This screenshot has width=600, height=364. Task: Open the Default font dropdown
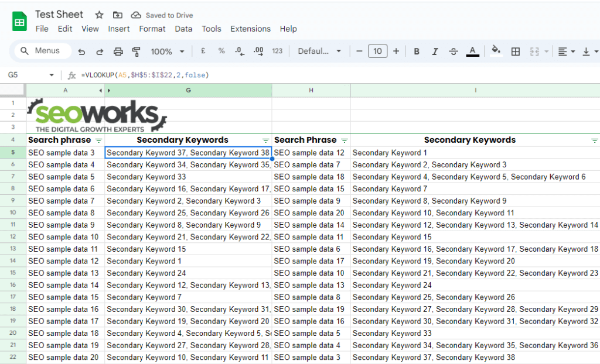[319, 51]
